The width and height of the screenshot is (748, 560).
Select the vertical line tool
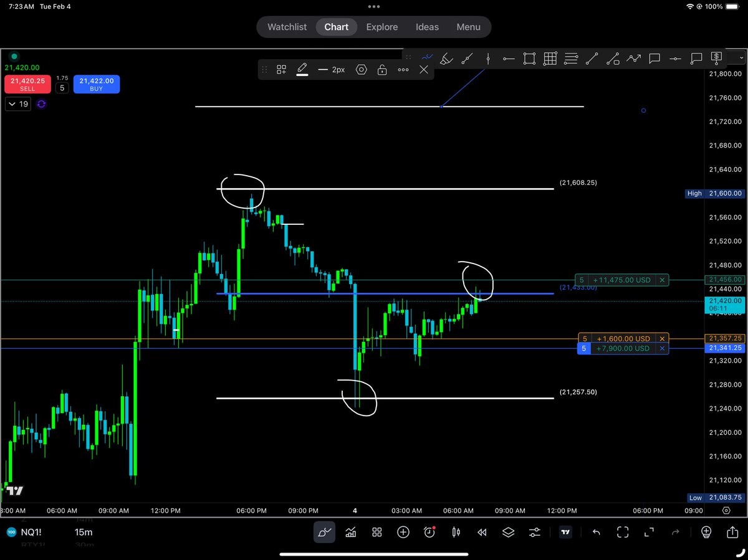[488, 59]
